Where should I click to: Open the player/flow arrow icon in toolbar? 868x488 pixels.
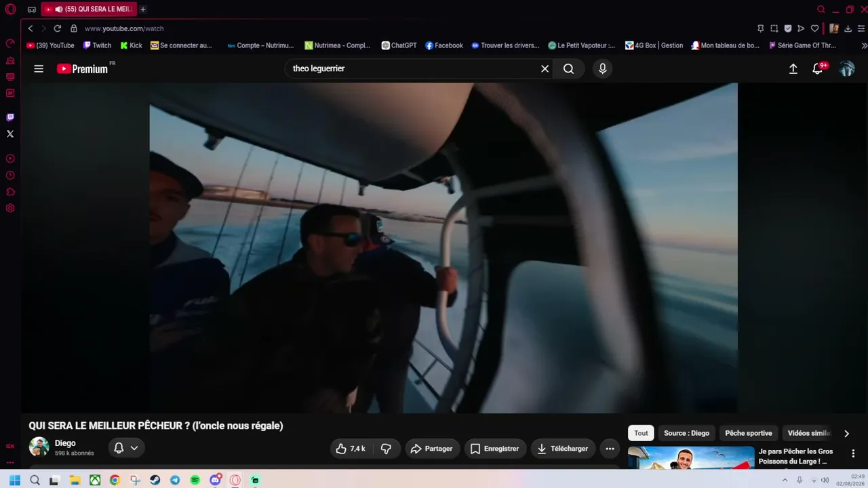(x=801, y=28)
